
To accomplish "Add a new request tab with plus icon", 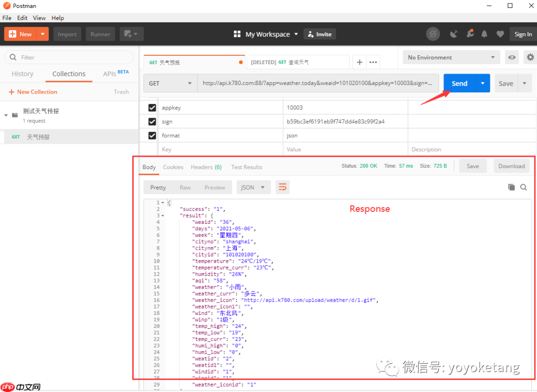I will pos(359,62).
